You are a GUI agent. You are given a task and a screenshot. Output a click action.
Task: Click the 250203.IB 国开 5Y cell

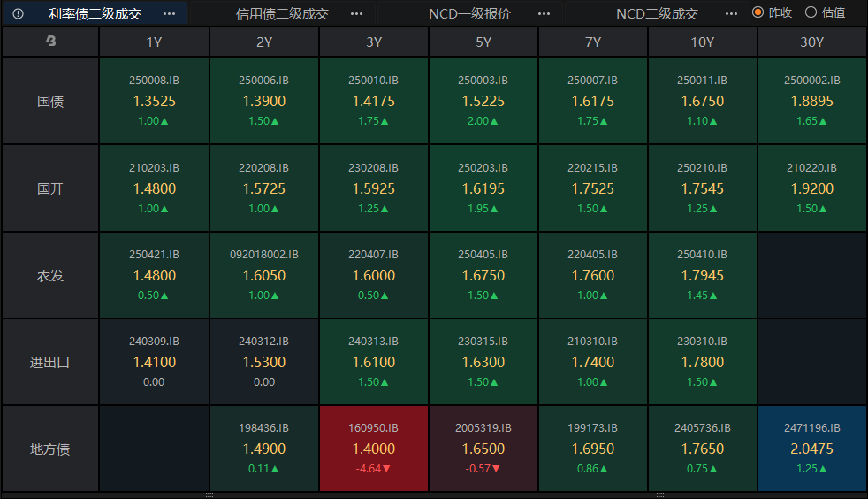tap(483, 188)
